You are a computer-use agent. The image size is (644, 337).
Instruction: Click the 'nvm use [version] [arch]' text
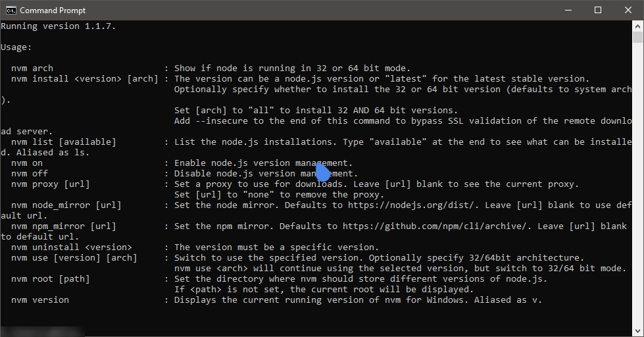tap(74, 257)
